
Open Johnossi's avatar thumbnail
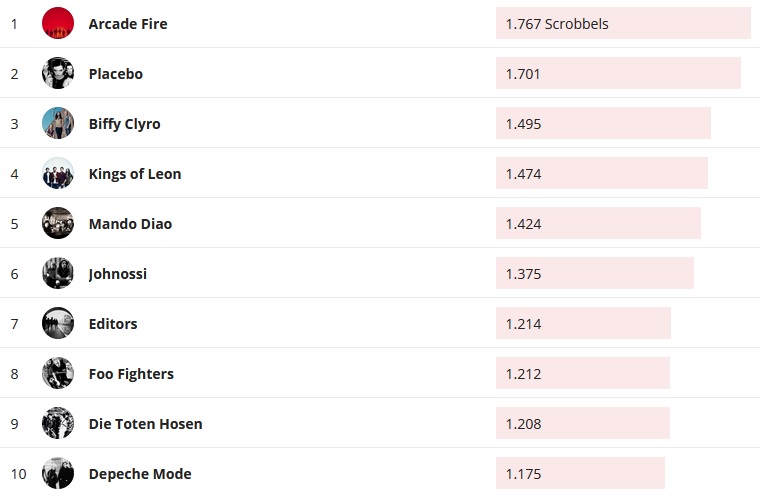tap(58, 273)
